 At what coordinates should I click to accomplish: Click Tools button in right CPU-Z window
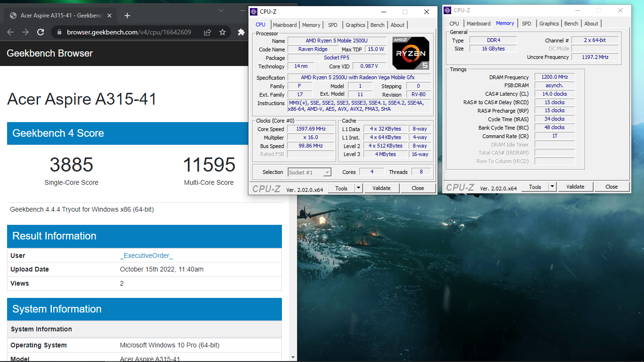coord(535,187)
